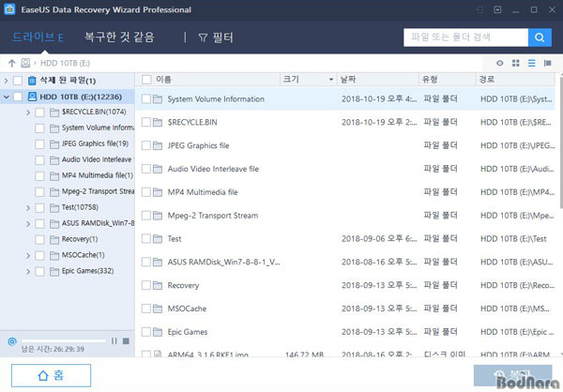Screen dimensions: 563x392
Task: Check the select-all checkbox in header
Action: (146, 80)
